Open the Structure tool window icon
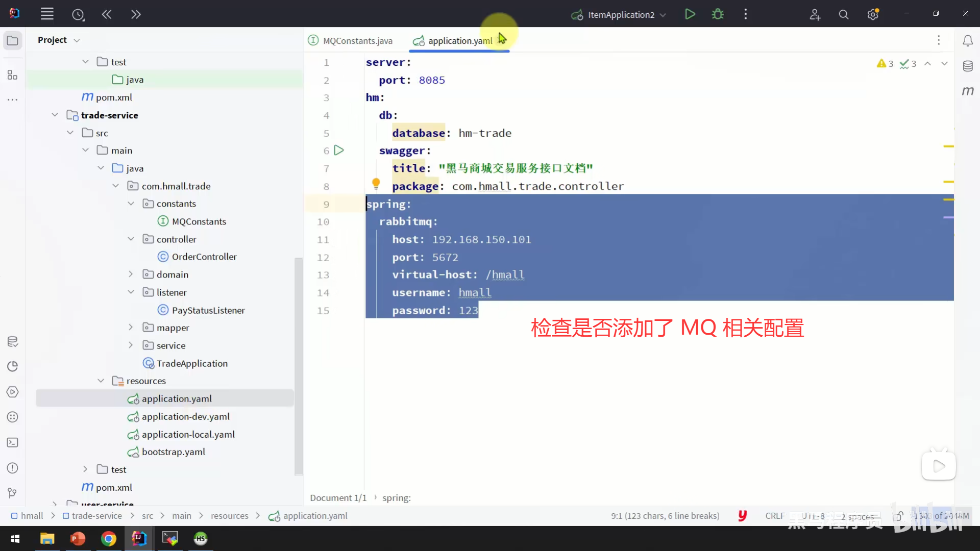Screen dimensions: 980x551 (x=12, y=76)
